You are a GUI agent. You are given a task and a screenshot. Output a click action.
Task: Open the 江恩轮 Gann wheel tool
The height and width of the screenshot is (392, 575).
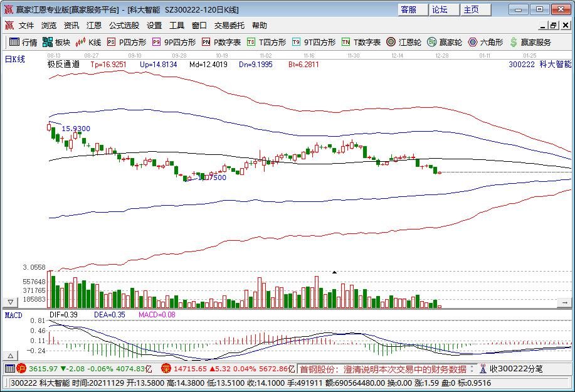404,43
